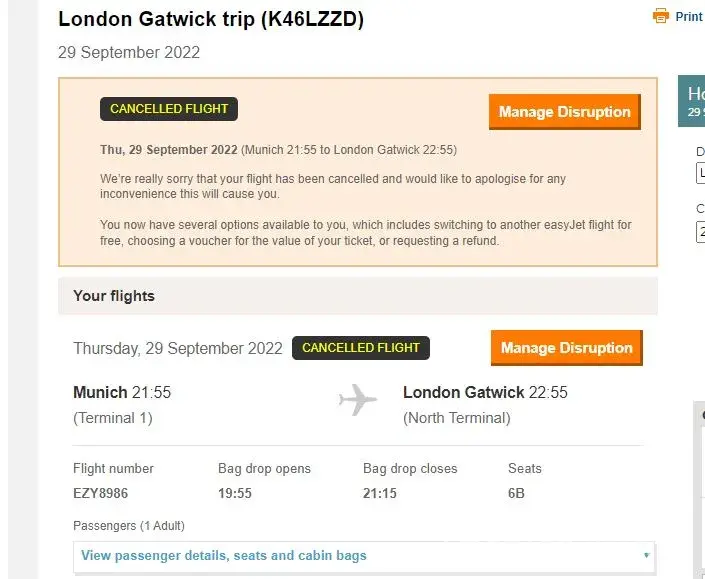Expand the passenger details dropdown arrow
The height and width of the screenshot is (579, 705).
coord(646,556)
